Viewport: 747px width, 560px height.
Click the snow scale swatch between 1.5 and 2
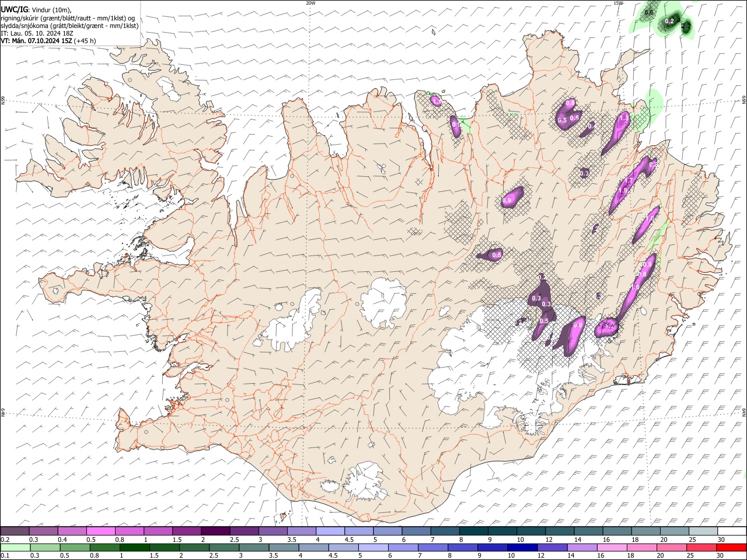coord(186,531)
